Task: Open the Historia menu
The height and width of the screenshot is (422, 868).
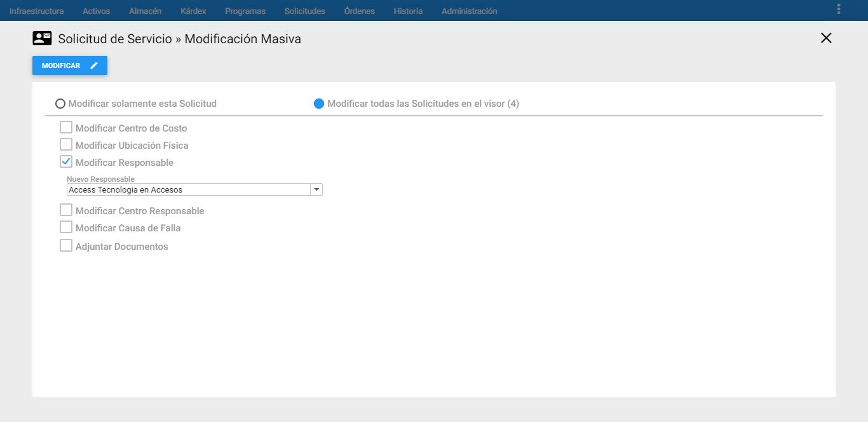Action: [408, 11]
